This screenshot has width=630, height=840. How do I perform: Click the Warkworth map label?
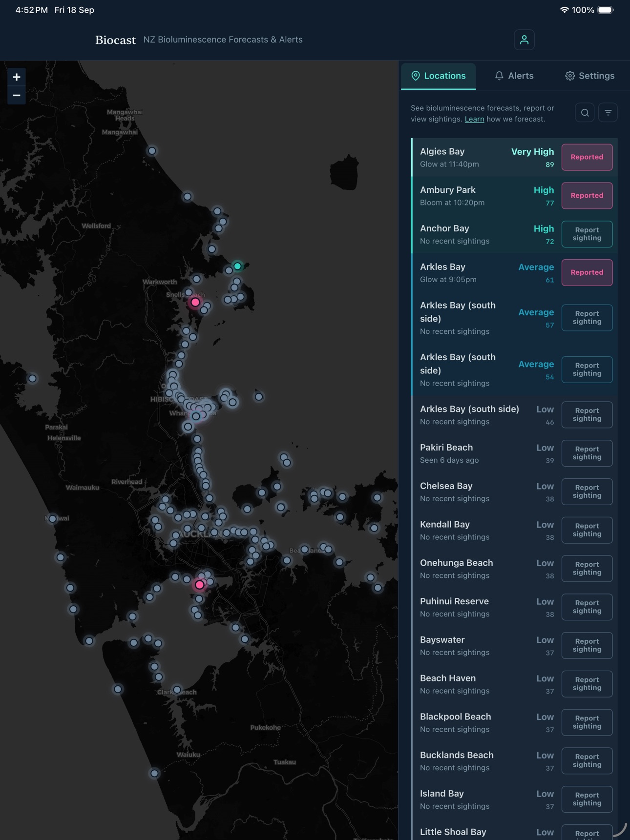[x=160, y=282]
